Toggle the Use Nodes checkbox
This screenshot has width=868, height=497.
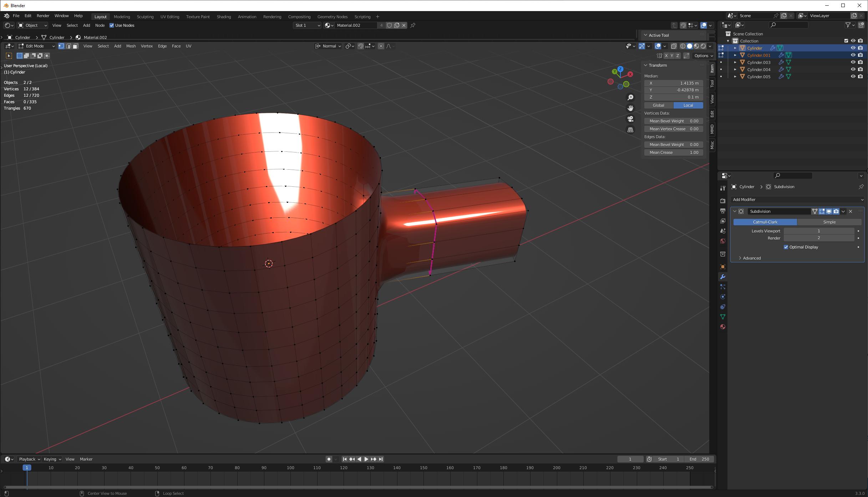[112, 25]
